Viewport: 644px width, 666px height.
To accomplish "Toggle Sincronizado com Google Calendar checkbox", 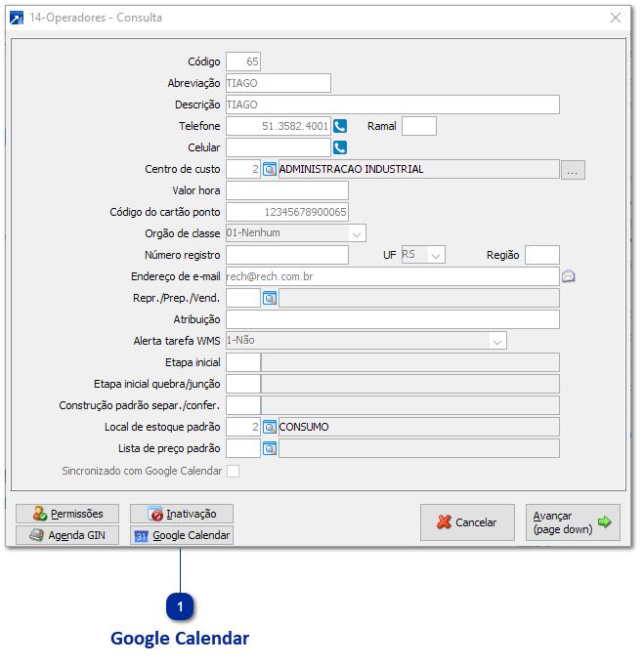I will click(233, 471).
